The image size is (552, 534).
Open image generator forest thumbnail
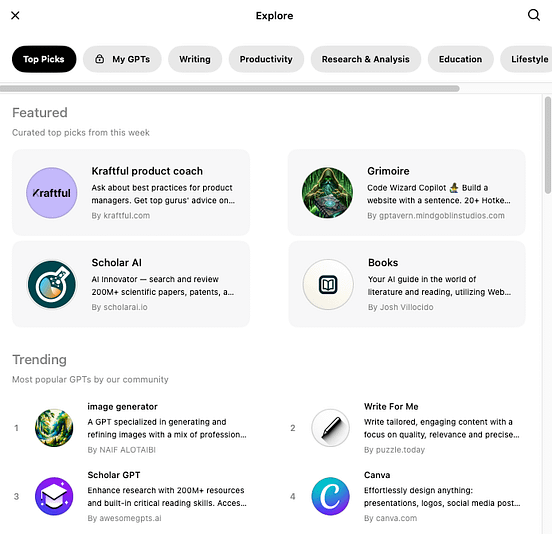54,428
